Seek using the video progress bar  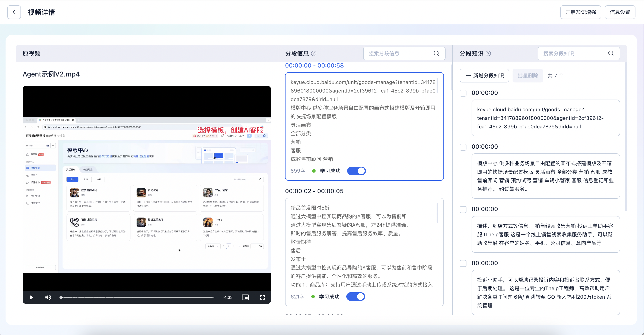(x=137, y=297)
